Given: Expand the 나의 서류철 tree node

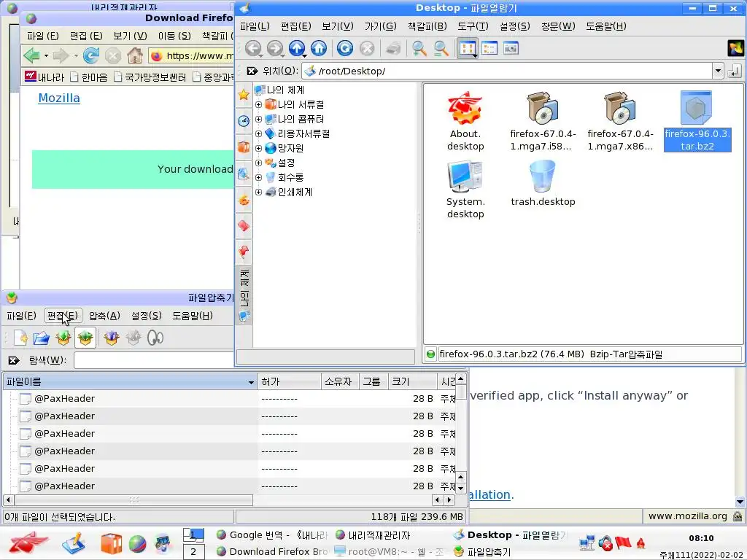Looking at the screenshot, I should click(x=258, y=104).
